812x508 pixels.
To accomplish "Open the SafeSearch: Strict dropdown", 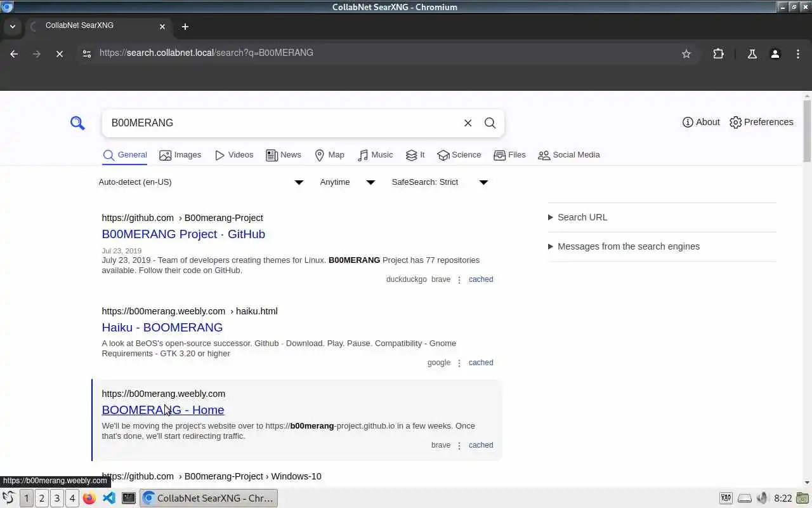I will pos(440,182).
